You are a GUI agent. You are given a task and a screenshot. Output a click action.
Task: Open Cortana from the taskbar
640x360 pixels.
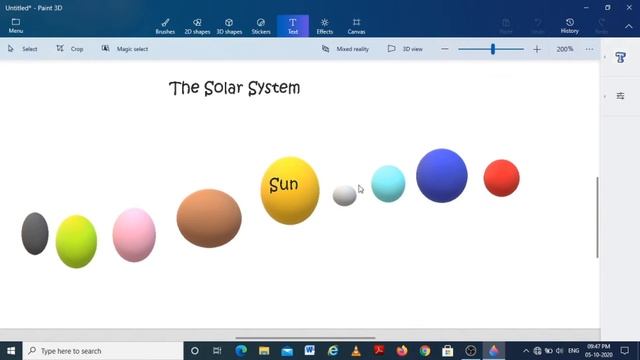tap(195, 351)
